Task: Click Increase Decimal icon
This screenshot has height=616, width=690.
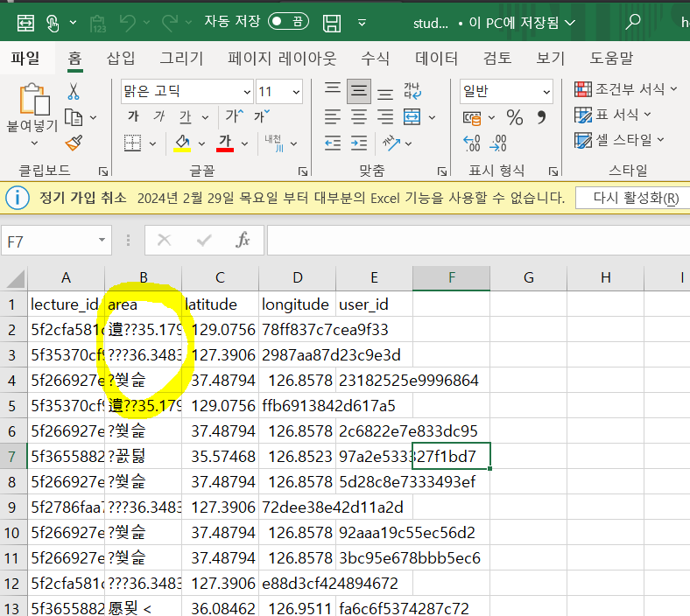Action: click(x=472, y=143)
